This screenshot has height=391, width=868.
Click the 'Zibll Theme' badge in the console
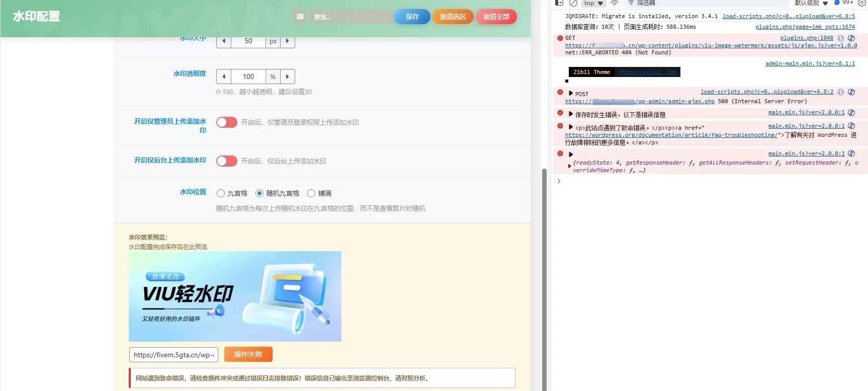[x=591, y=72]
